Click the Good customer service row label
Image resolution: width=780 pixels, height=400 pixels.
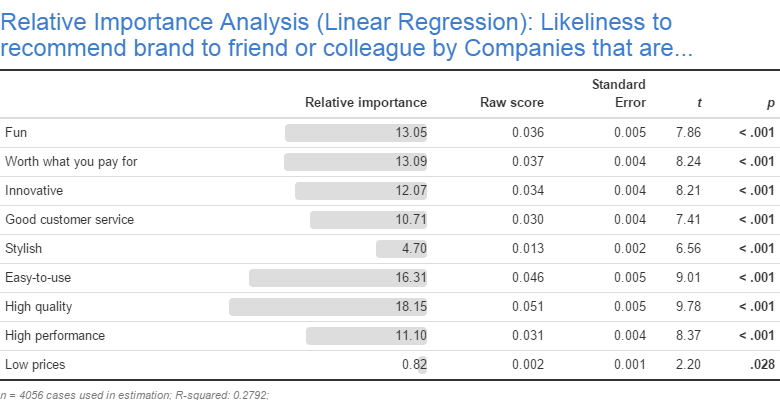pyautogui.click(x=69, y=219)
